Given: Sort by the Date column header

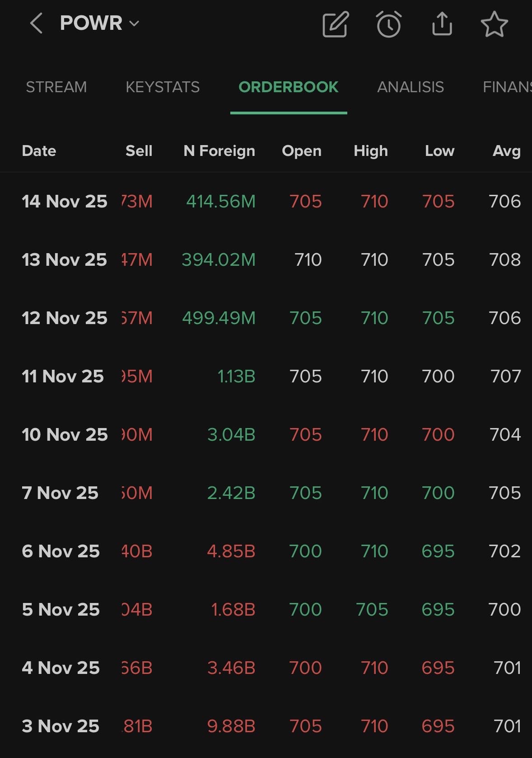Looking at the screenshot, I should coord(39,151).
